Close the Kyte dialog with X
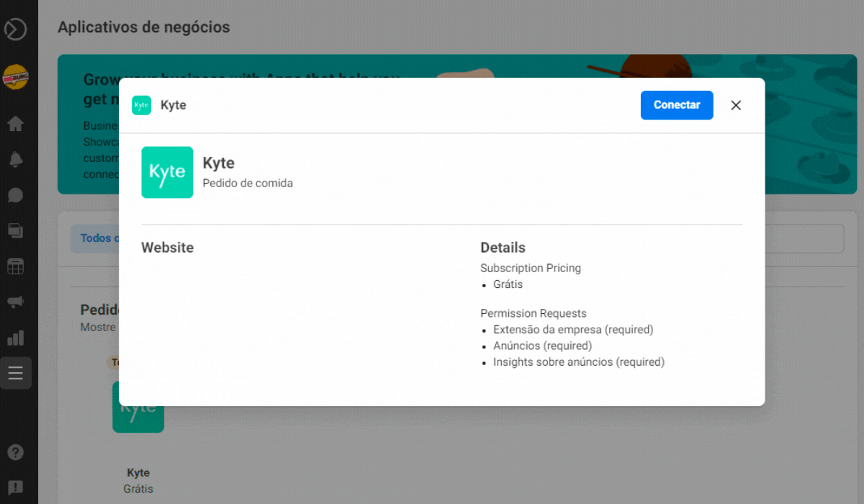The width and height of the screenshot is (864, 504). pyautogui.click(x=736, y=105)
